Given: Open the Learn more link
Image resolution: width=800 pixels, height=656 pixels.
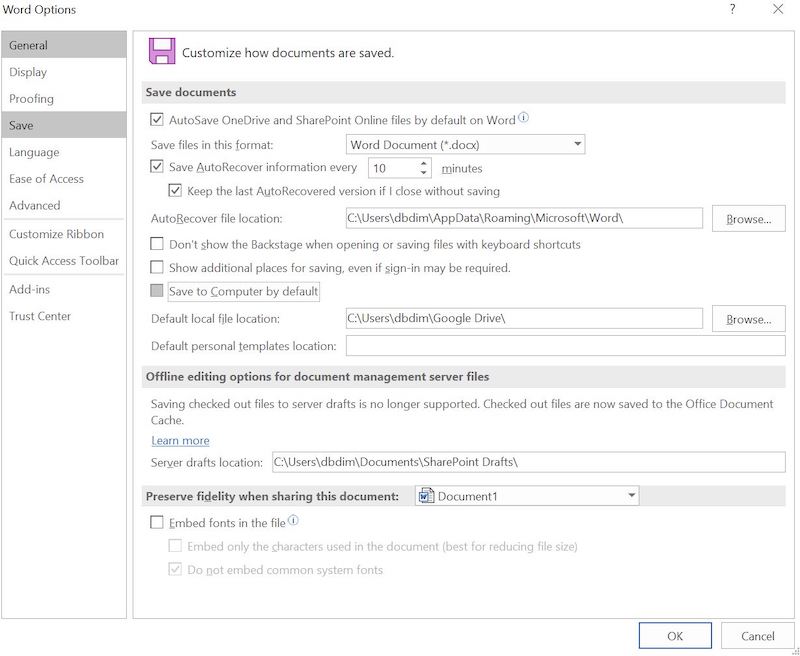Looking at the screenshot, I should 180,440.
